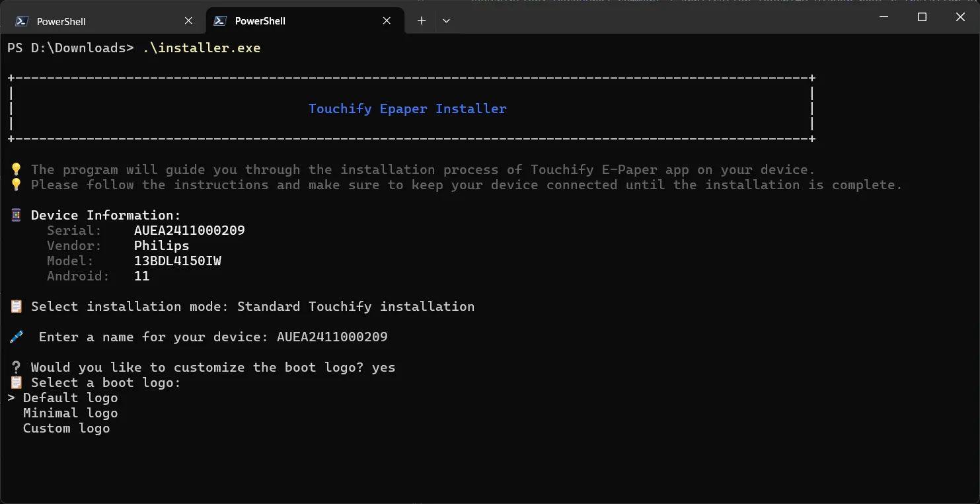Click the model value 13BDL4150IW
Image resolution: width=980 pixels, height=504 pixels.
click(x=178, y=261)
